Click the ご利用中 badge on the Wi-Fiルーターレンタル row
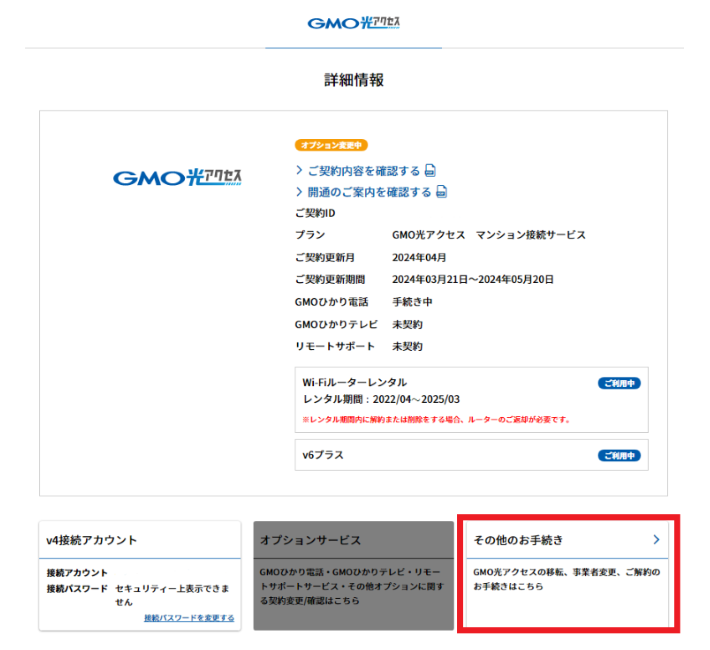Image resolution: width=710 pixels, height=650 pixels. (619, 383)
